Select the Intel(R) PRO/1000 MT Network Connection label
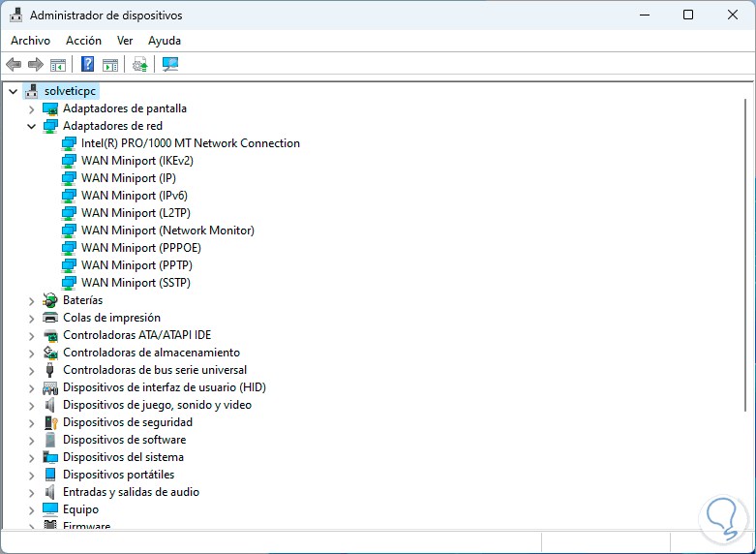Viewport: 756px width, 554px height. point(191,143)
